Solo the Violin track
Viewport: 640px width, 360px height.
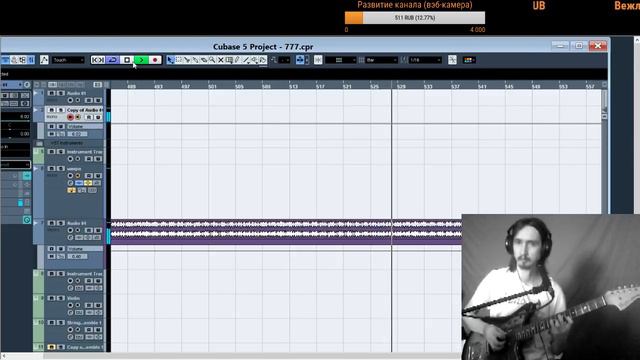[x=60, y=298]
